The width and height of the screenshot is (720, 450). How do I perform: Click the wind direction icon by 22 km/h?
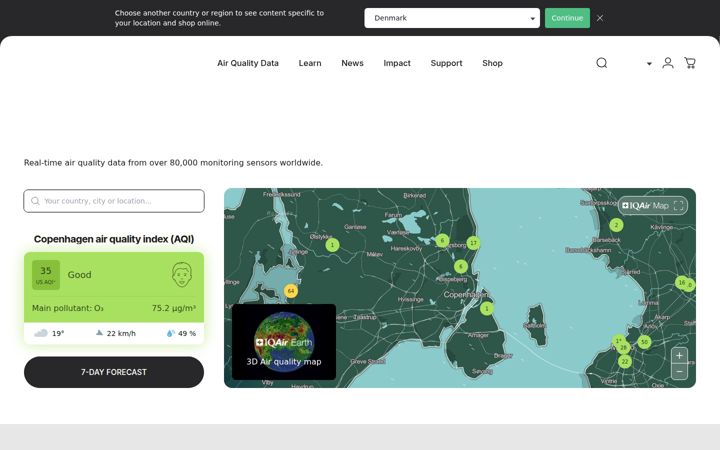(x=99, y=332)
